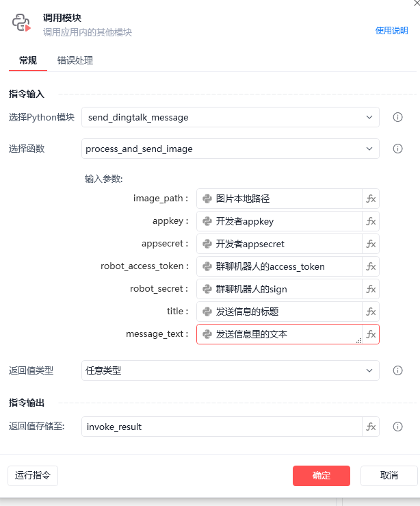Click info icon beside 返回值类型
The width and height of the screenshot is (420, 506).
click(397, 370)
